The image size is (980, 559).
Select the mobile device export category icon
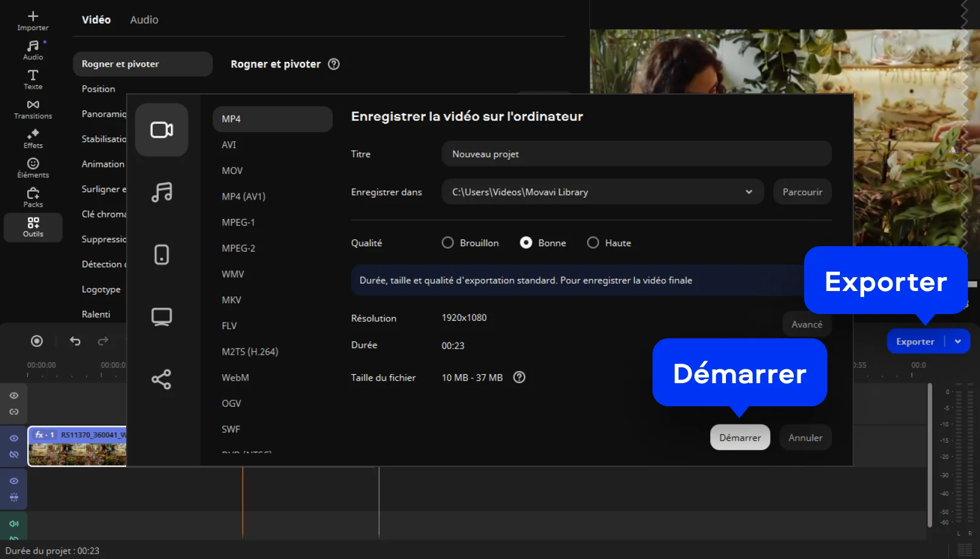pos(161,255)
